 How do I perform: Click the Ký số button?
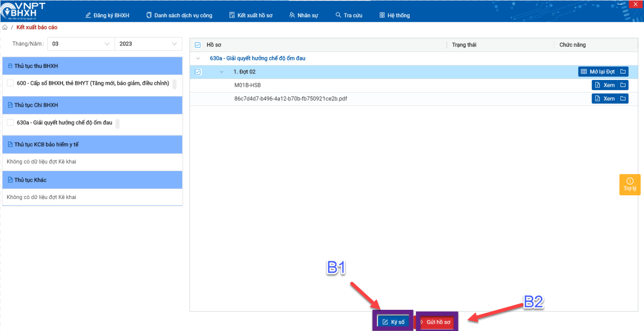tap(393, 322)
